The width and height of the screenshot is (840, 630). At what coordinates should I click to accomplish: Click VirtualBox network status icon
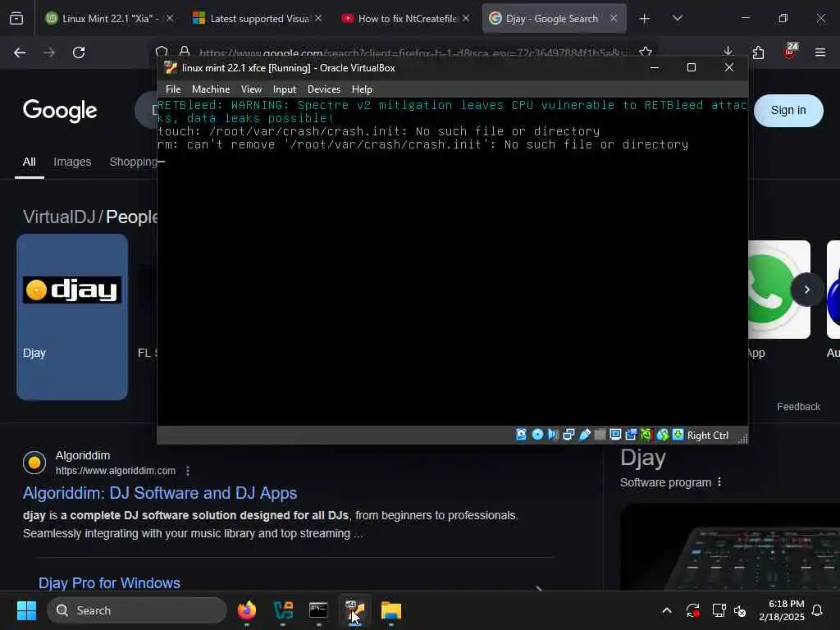click(x=569, y=435)
